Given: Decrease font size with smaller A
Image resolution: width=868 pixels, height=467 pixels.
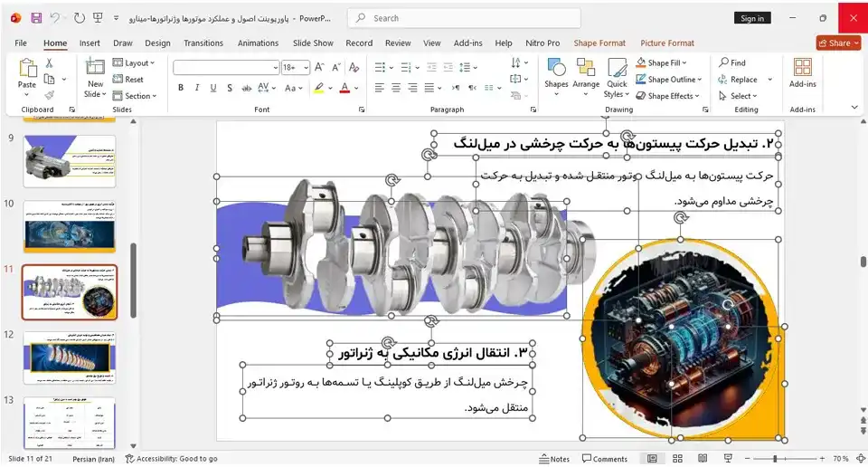Looking at the screenshot, I should tap(335, 68).
